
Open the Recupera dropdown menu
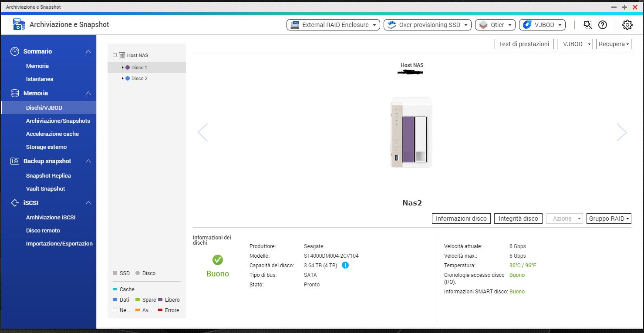click(x=614, y=44)
